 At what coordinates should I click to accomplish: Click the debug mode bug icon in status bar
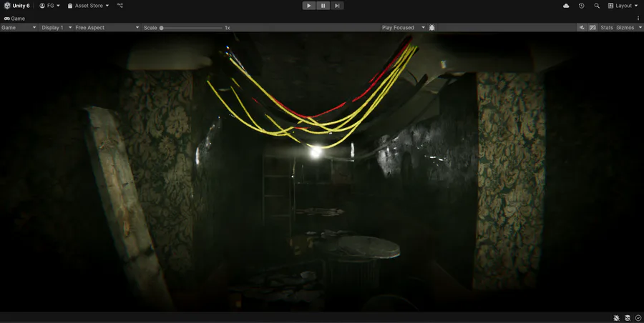617,318
